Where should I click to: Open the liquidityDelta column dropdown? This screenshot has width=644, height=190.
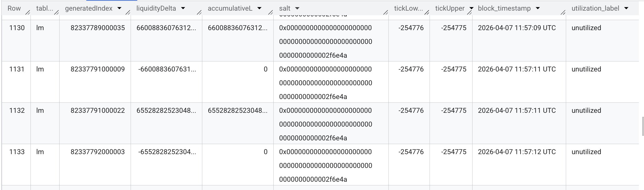point(183,8)
